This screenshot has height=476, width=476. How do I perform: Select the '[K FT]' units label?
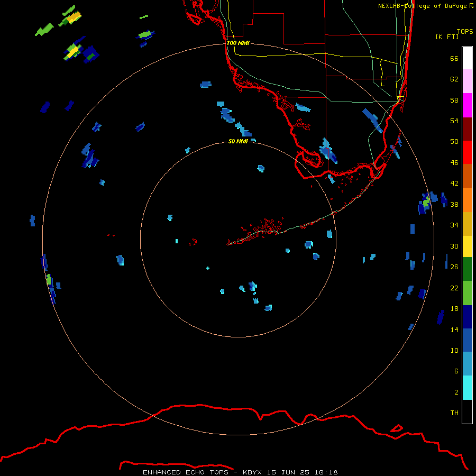pyautogui.click(x=447, y=36)
